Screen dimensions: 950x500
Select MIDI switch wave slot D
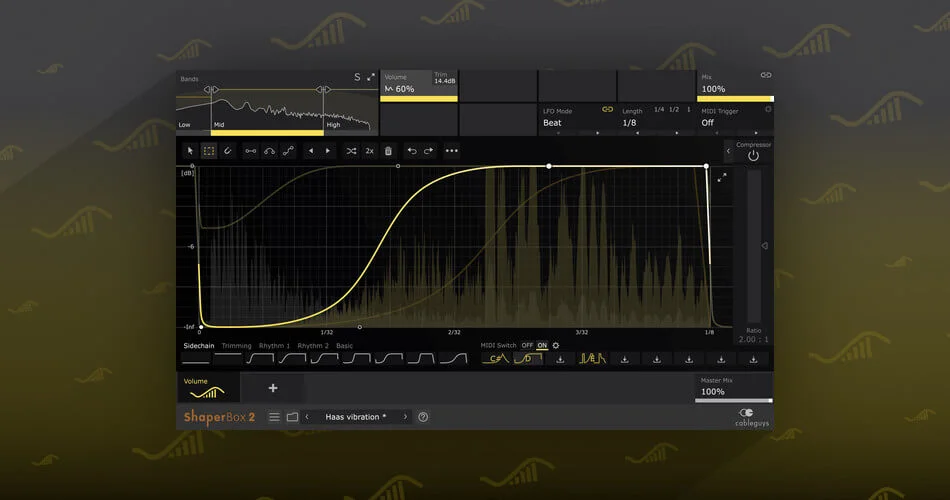pyautogui.click(x=528, y=359)
